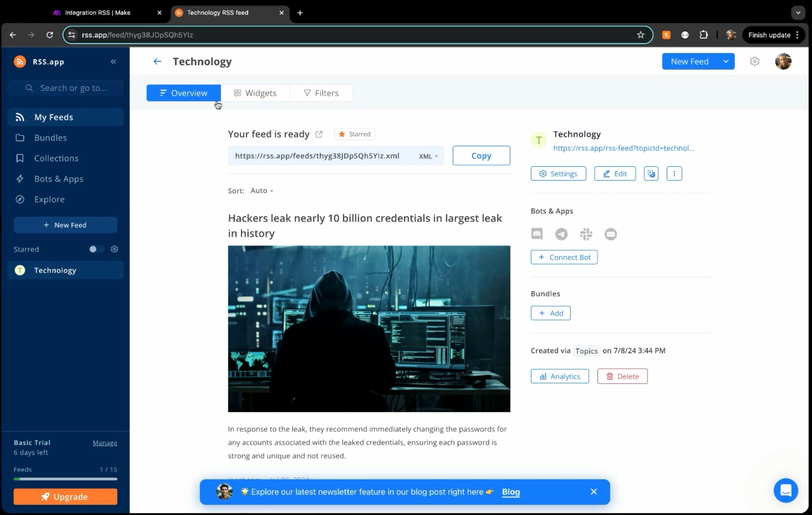Open external link icon beside feed ready
This screenshot has height=515, width=812.
pyautogui.click(x=319, y=134)
